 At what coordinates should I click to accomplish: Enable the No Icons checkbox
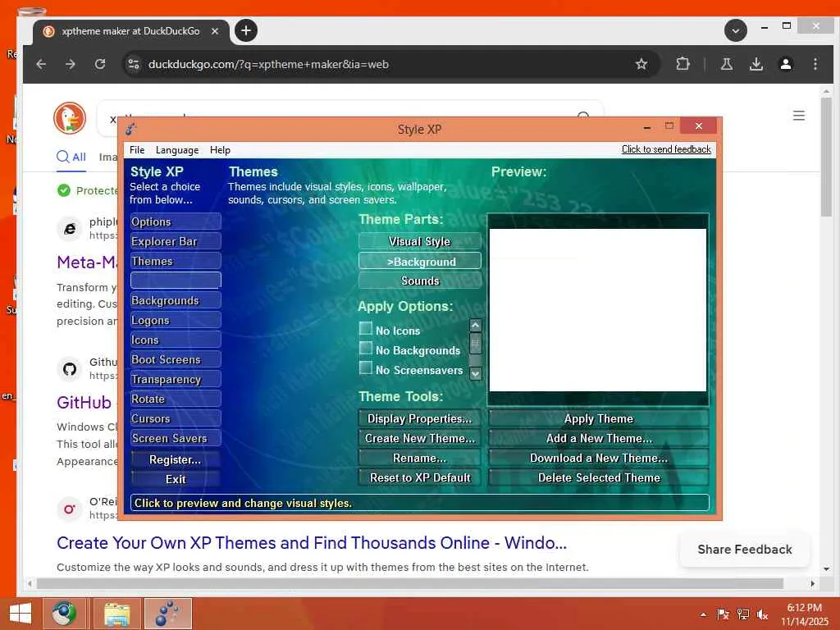coord(366,328)
